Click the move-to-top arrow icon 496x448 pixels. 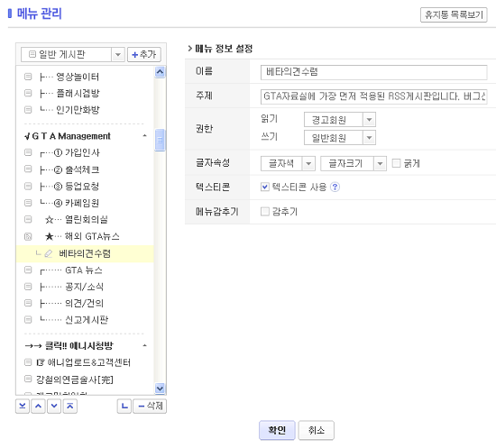[x=70, y=406]
